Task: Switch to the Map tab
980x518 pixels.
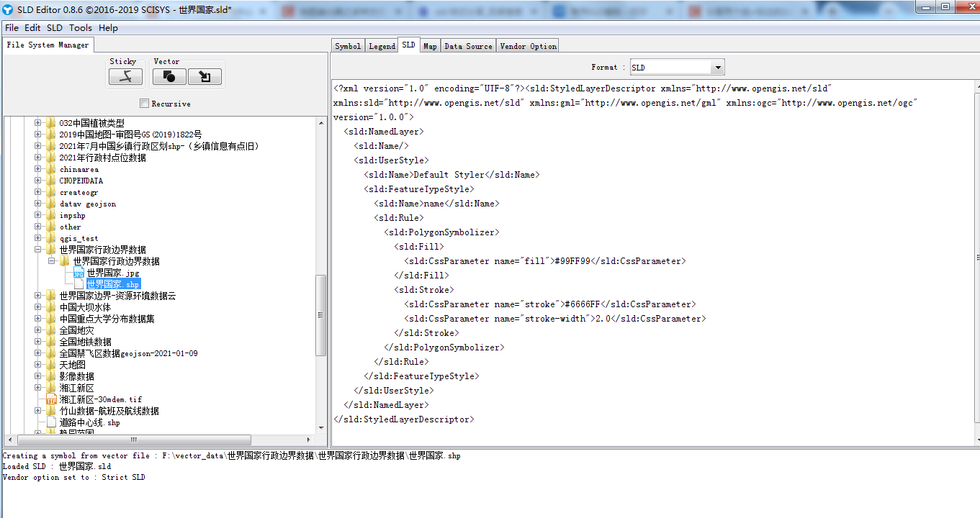Action: tap(430, 46)
